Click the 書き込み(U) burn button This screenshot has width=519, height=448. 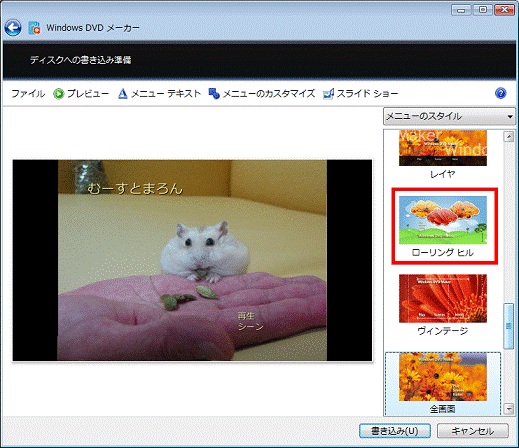pos(395,431)
